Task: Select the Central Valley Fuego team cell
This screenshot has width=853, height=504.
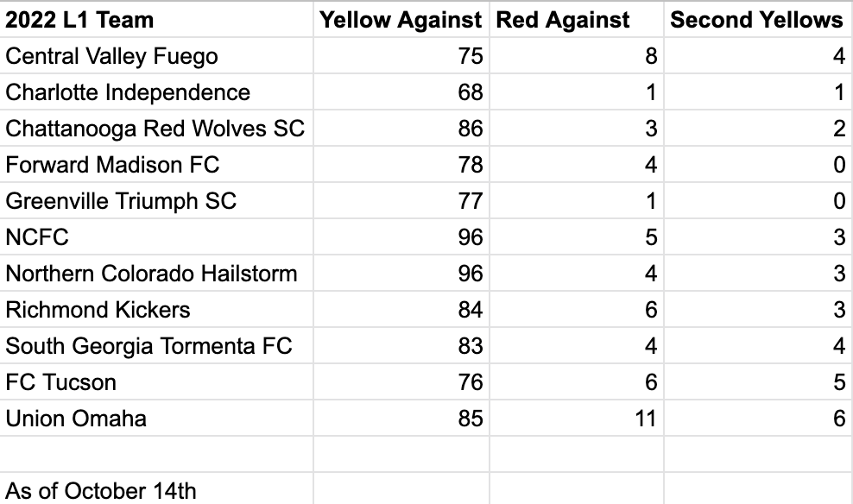Action: point(111,57)
